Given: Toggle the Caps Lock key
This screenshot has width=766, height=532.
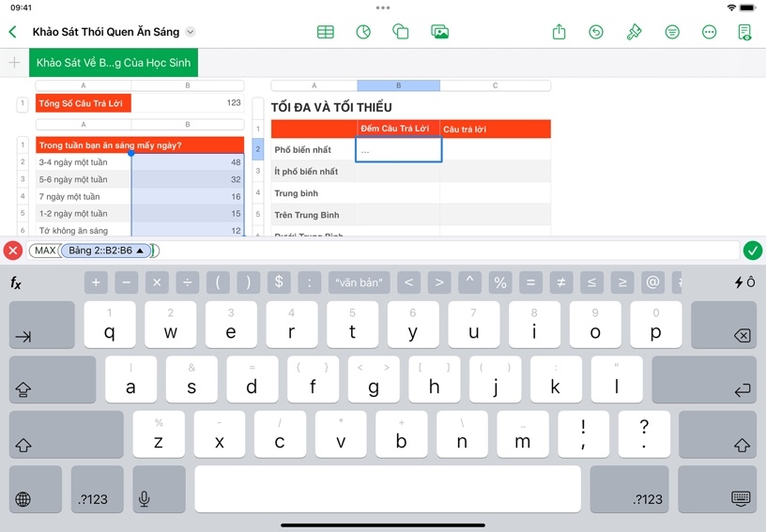Looking at the screenshot, I should (x=53, y=380).
